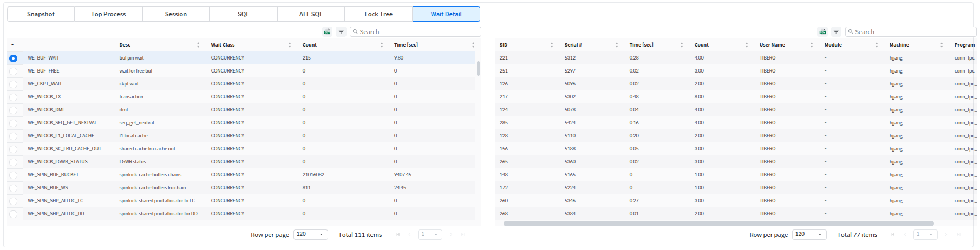Go to the ALL SQL tab
The width and height of the screenshot is (980, 250).
[311, 14]
